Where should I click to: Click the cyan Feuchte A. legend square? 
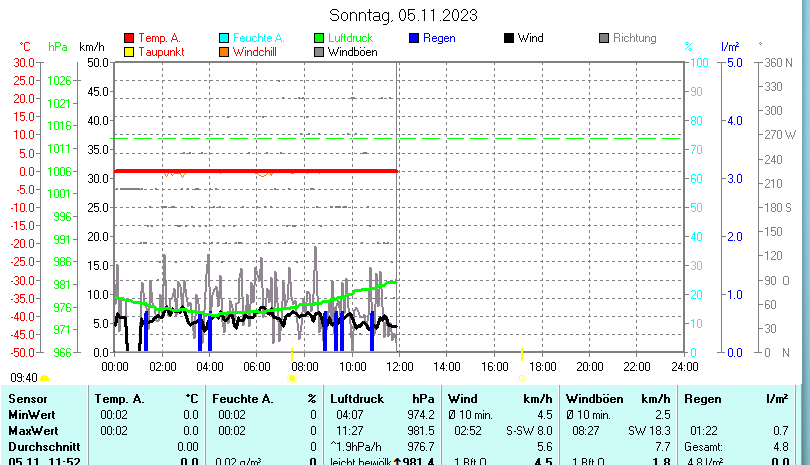(224, 38)
